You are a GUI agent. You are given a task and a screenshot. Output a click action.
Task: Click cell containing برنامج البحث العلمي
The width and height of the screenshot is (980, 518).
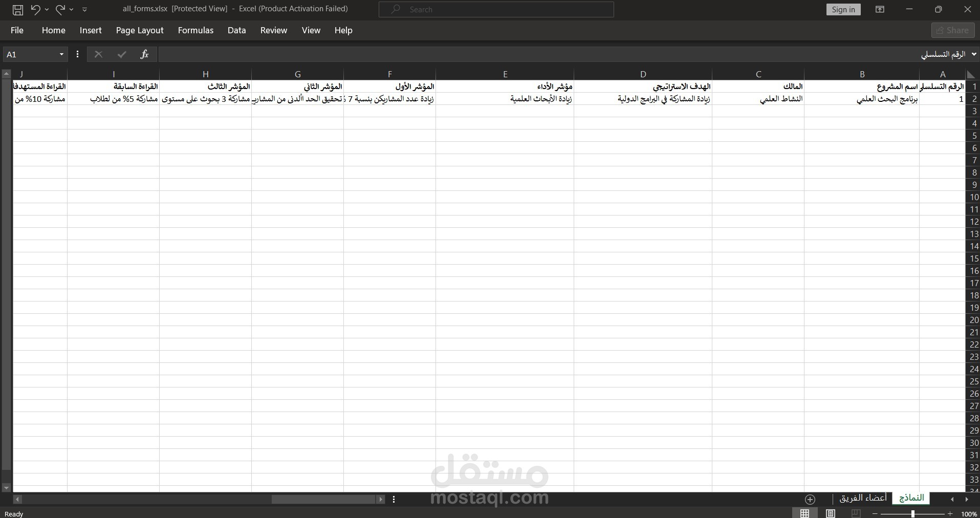(862, 99)
